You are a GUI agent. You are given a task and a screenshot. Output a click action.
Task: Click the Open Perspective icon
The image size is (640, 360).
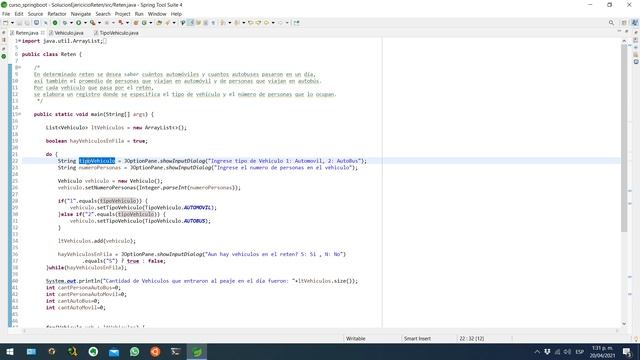tap(624, 23)
